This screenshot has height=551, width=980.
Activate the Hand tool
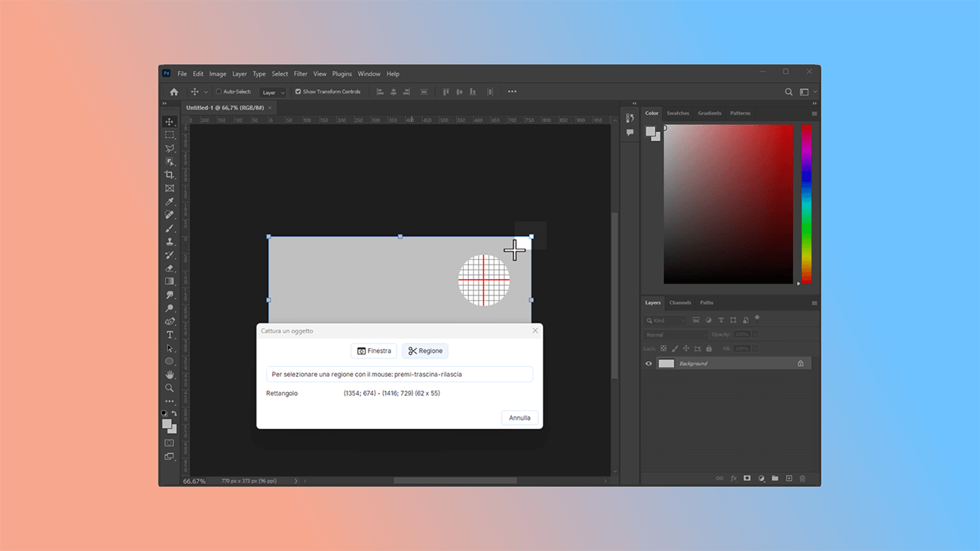point(170,375)
